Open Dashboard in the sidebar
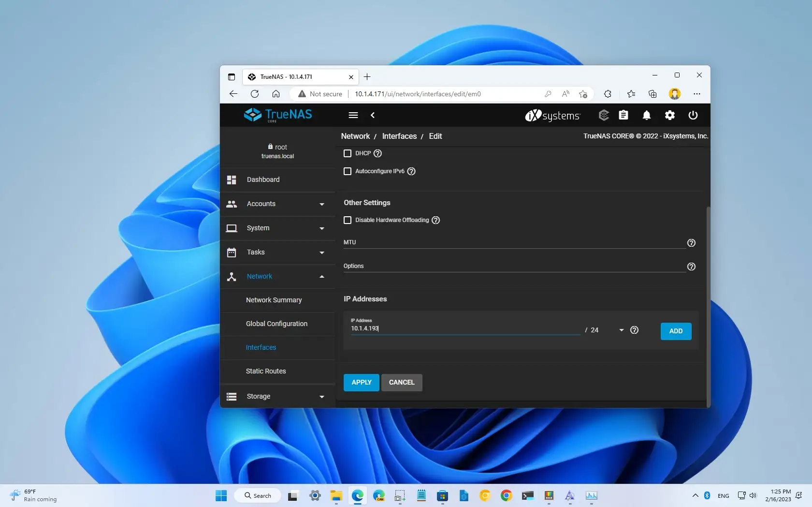The width and height of the screenshot is (812, 507). [277, 180]
